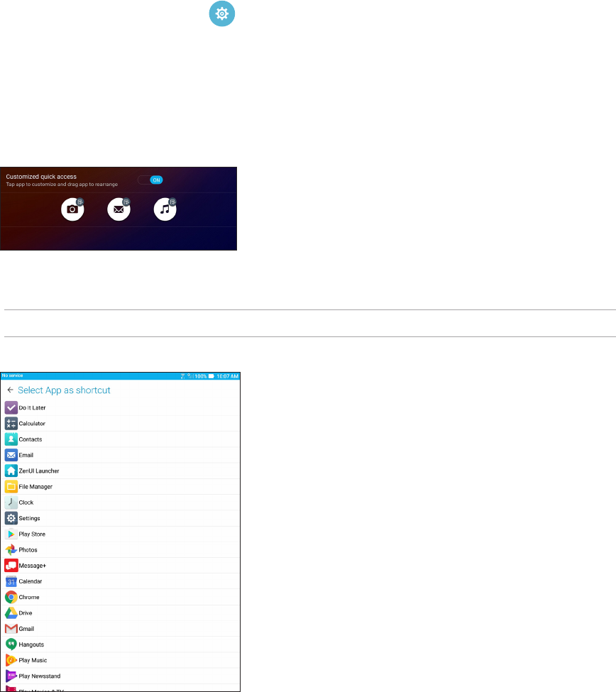Click the 'Calendar' row text
The height and width of the screenshot is (692, 616).
31,582
